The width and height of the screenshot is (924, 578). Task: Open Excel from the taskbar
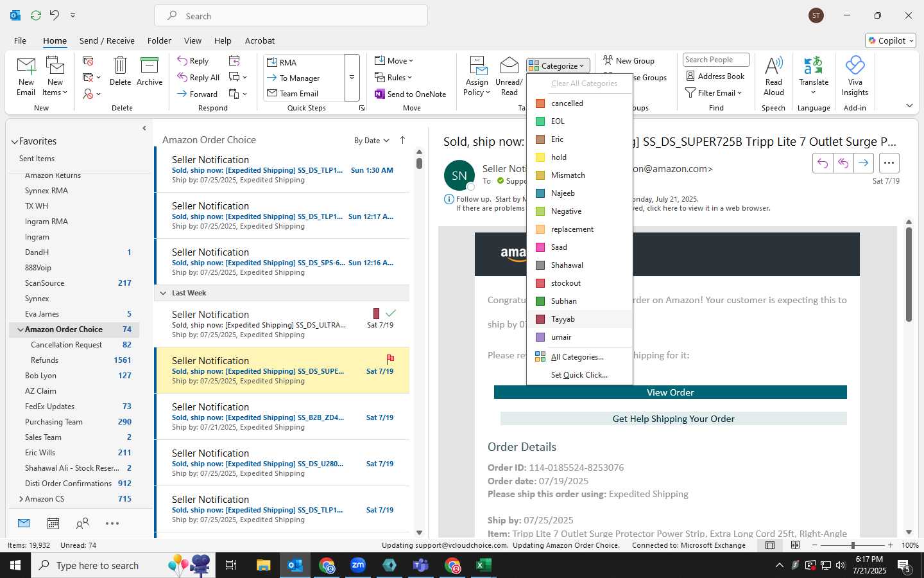(x=483, y=565)
